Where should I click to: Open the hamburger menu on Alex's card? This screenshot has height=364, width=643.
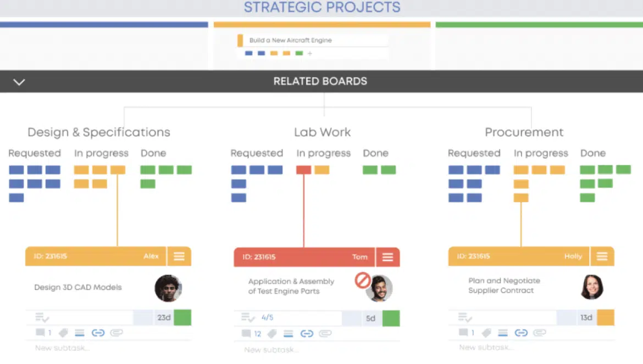tap(179, 256)
